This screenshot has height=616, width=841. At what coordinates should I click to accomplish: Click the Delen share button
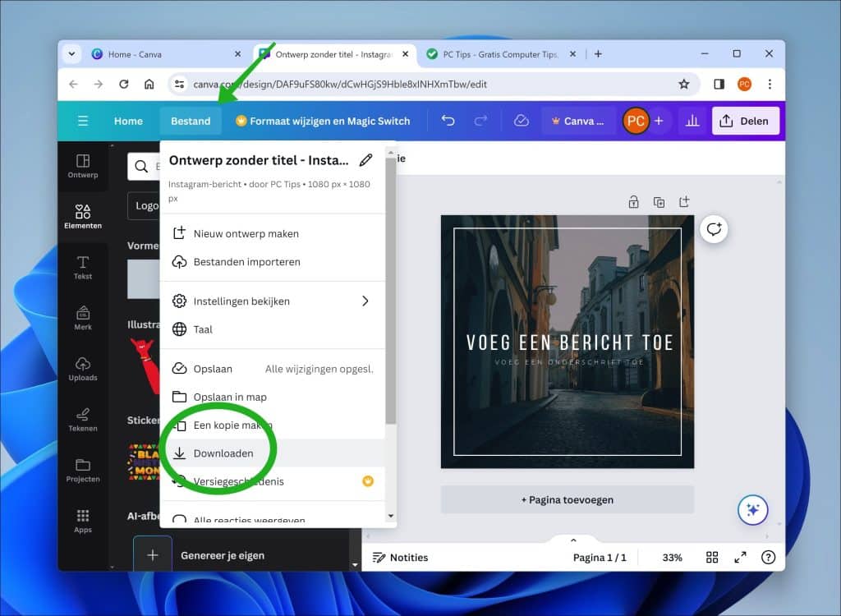[746, 121]
